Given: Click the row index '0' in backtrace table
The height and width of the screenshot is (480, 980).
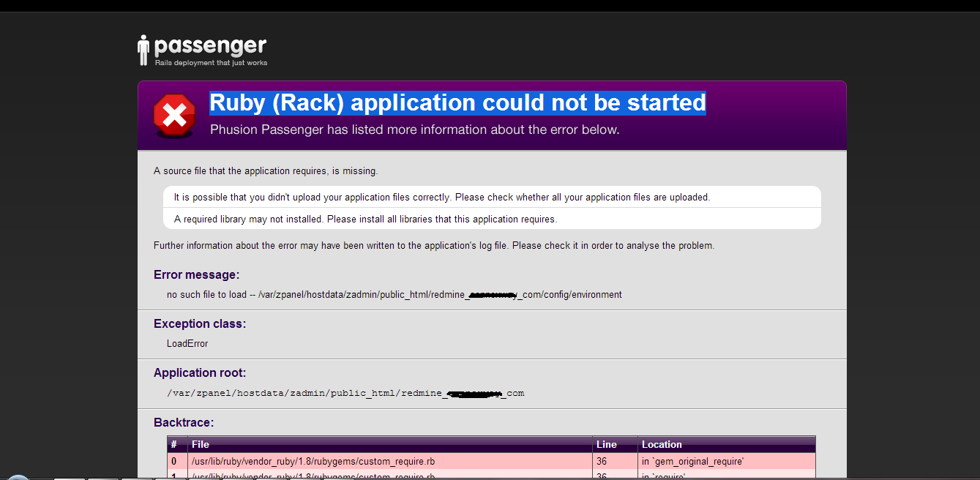Looking at the screenshot, I should [174, 462].
